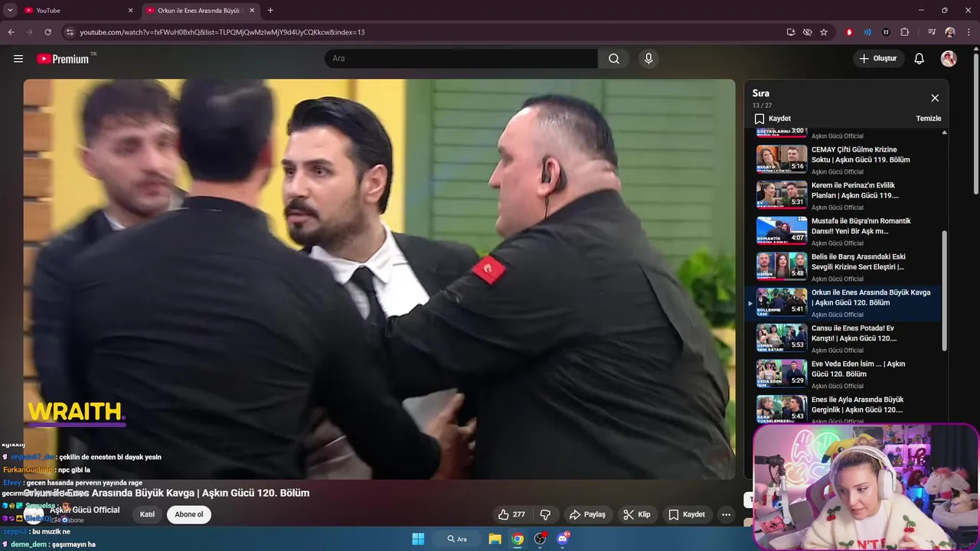
Task: Bookmark this page with the star icon
Action: 824,32
